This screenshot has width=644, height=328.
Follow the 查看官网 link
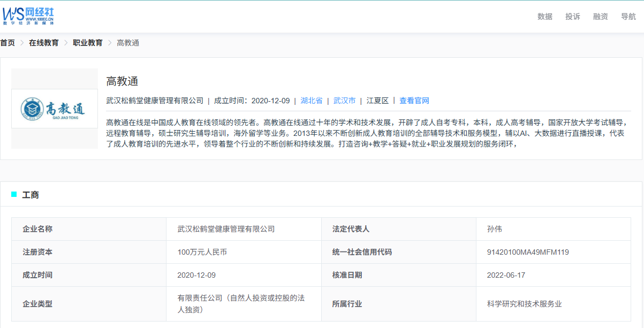coord(414,101)
